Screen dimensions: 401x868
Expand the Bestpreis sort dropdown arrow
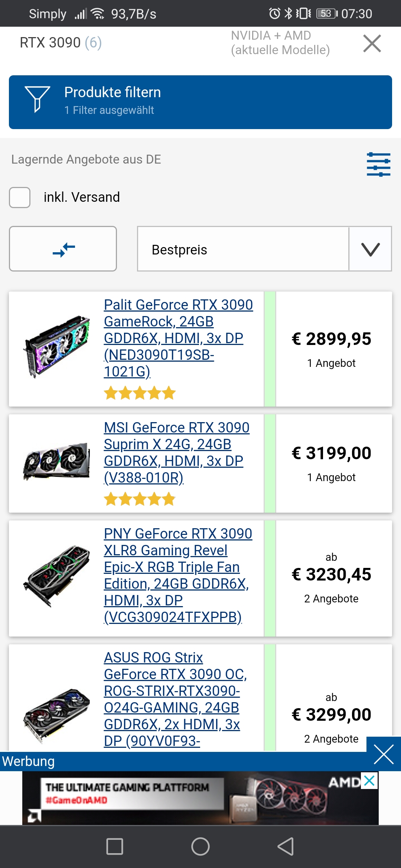pyautogui.click(x=370, y=249)
